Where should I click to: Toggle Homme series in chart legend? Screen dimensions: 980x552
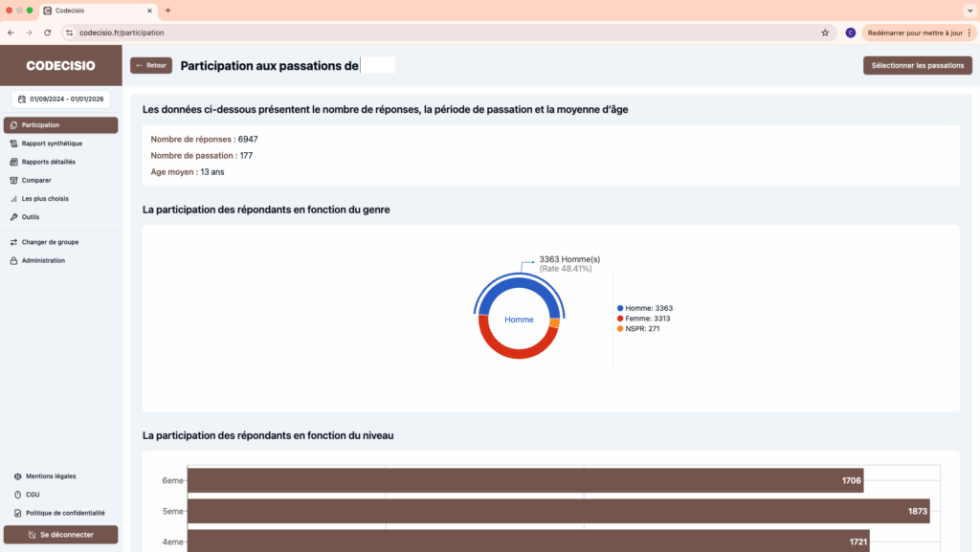click(646, 308)
